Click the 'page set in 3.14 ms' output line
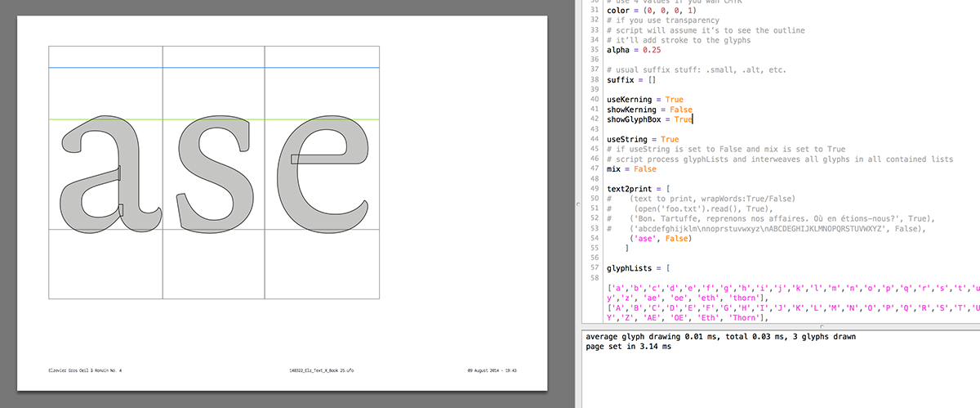 click(629, 347)
